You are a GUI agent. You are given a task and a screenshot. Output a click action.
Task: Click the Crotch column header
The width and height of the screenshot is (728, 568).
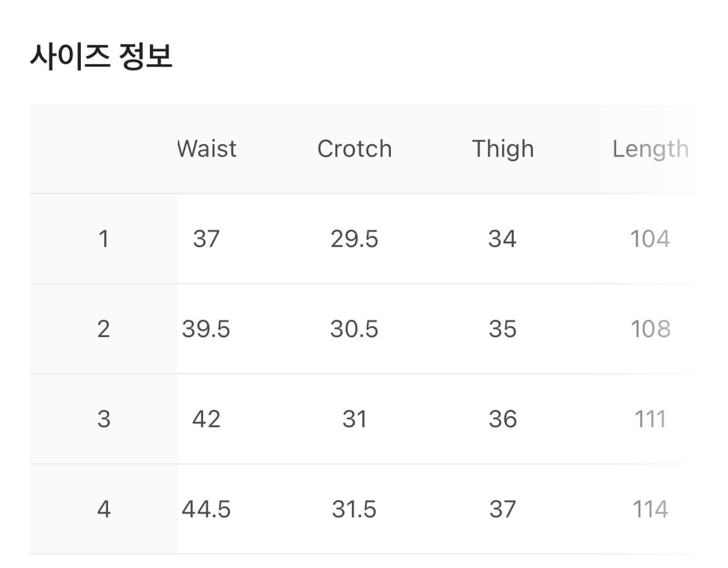coord(354,149)
